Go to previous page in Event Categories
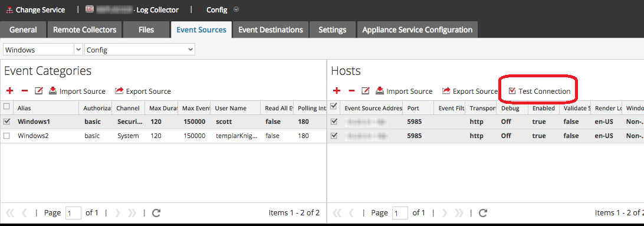The height and width of the screenshot is (226, 644). 24,213
